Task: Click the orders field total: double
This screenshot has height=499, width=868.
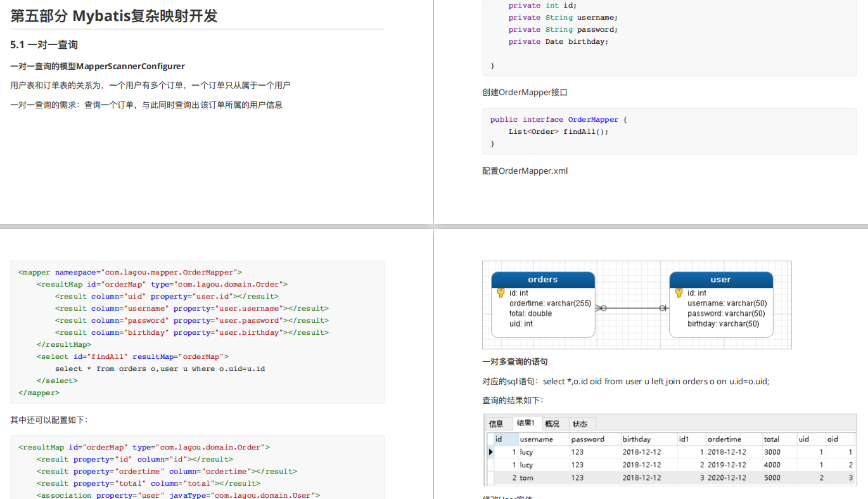Action: [530, 313]
